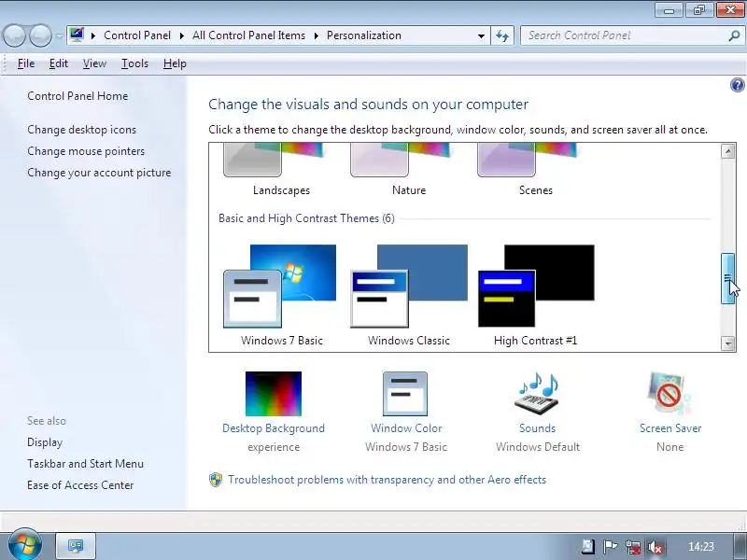Click 'Basic and High Contrast Themes (6)' heading
This screenshot has height=560, width=747.
tap(306, 218)
